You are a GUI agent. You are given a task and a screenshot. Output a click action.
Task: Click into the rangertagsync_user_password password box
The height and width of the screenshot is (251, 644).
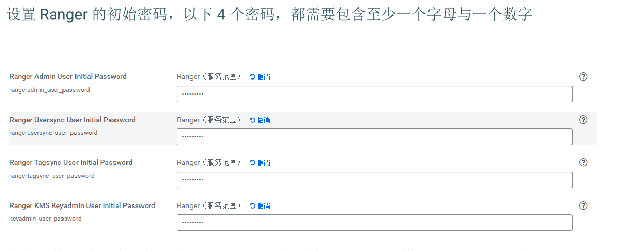[374, 180]
